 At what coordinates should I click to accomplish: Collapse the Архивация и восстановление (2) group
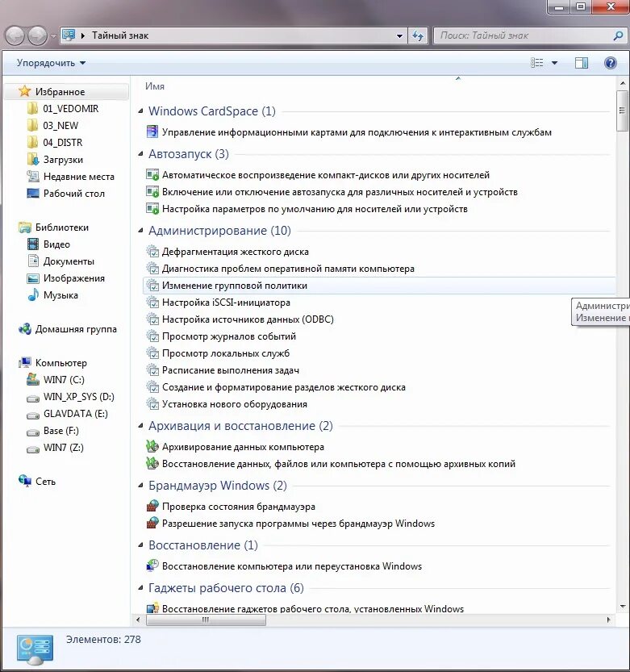(x=140, y=426)
